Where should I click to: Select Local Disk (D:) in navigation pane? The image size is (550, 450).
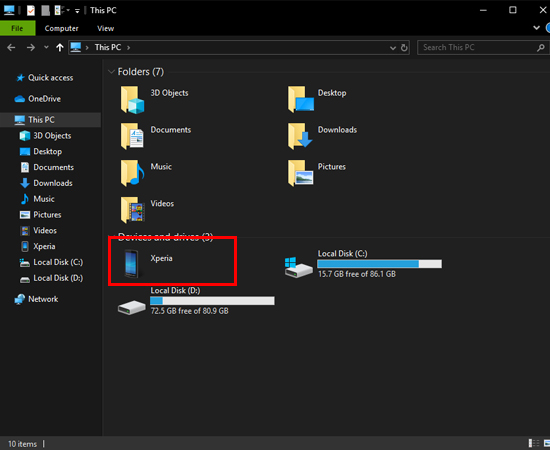[x=51, y=278]
